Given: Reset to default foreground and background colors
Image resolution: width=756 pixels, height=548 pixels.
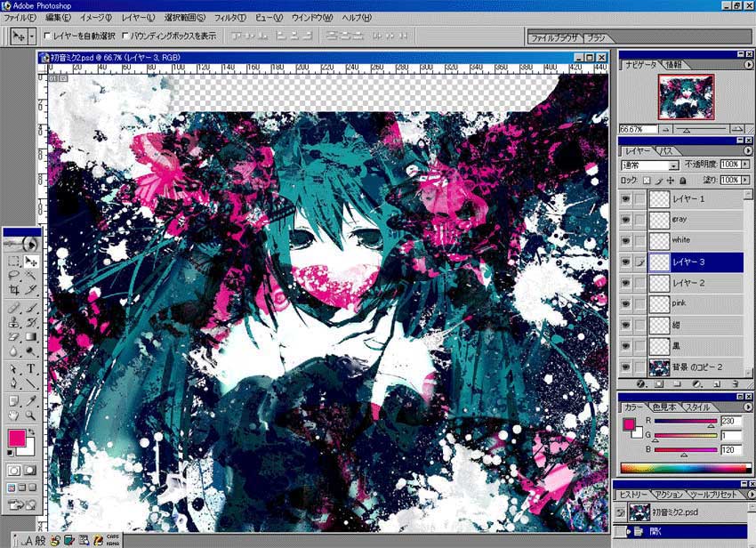Looking at the screenshot, I should point(10,453).
